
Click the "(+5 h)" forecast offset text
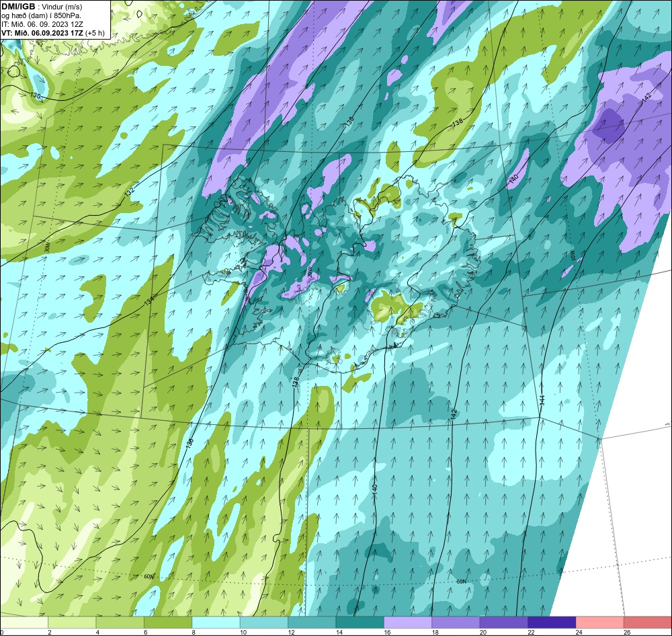(95, 33)
